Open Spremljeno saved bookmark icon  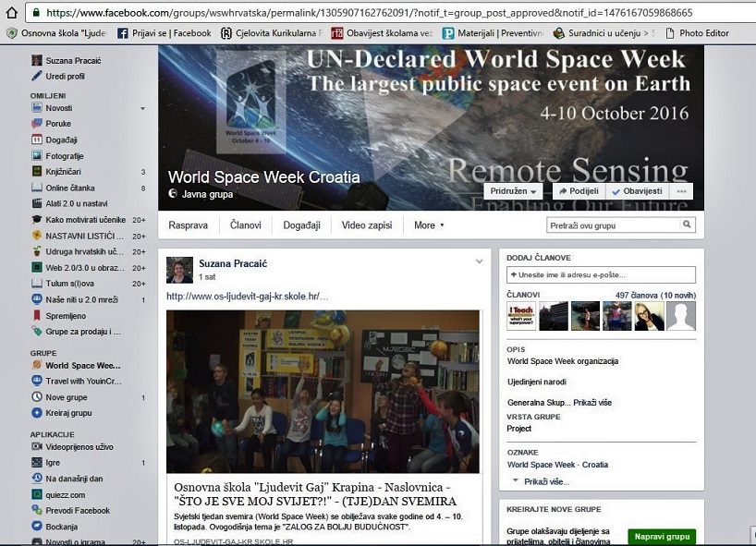pos(37,316)
